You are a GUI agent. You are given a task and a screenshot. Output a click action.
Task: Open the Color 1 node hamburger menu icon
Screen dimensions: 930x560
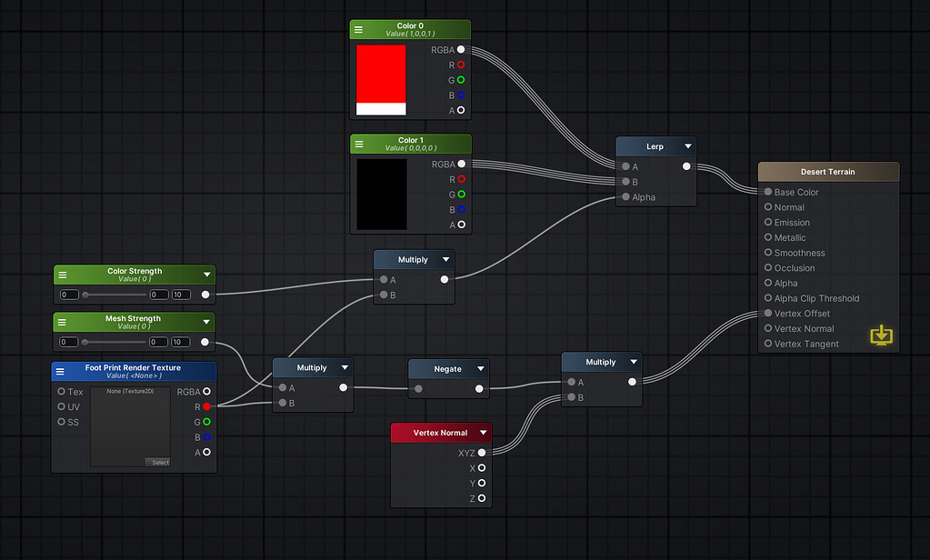point(359,144)
